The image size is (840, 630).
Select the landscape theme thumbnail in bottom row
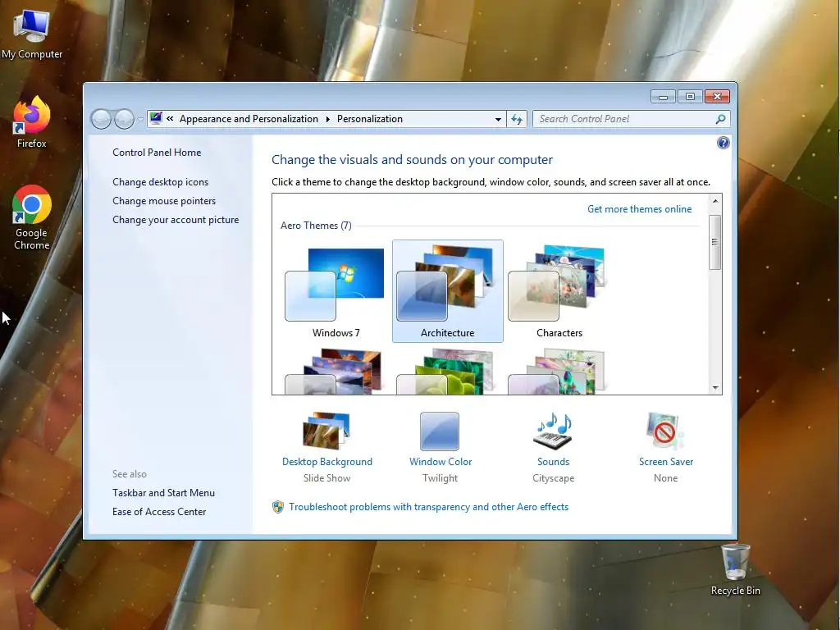point(335,372)
